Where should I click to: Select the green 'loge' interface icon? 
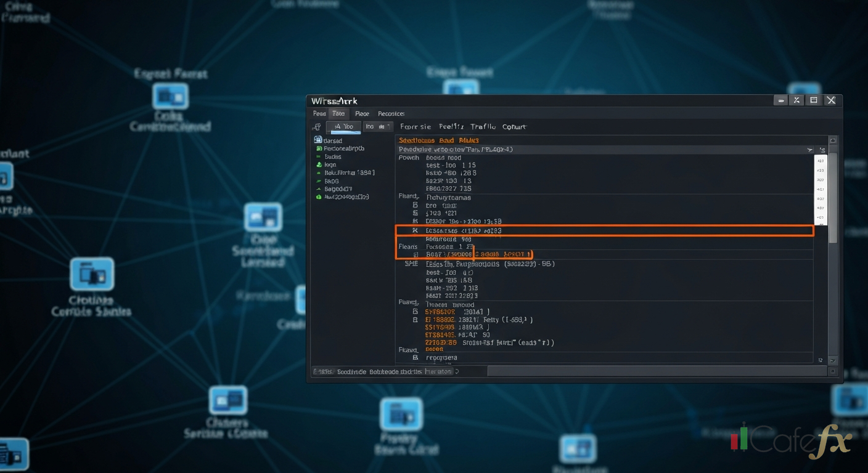(x=319, y=164)
